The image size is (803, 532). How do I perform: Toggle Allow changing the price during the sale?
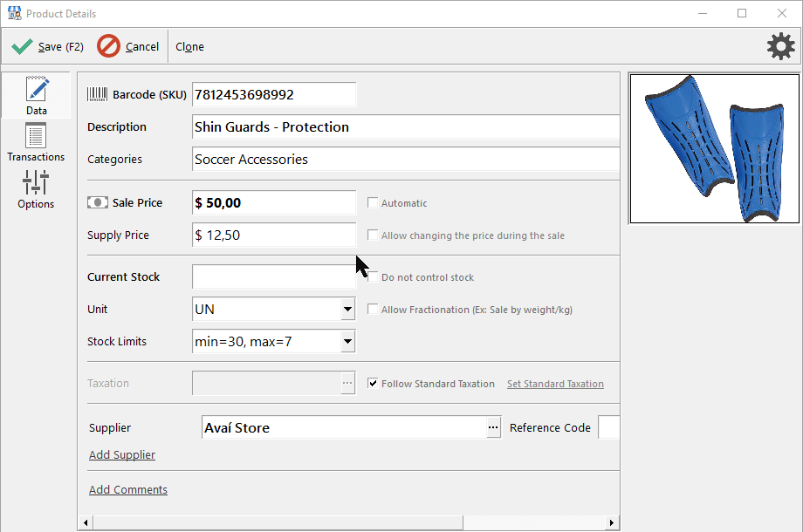(x=373, y=235)
